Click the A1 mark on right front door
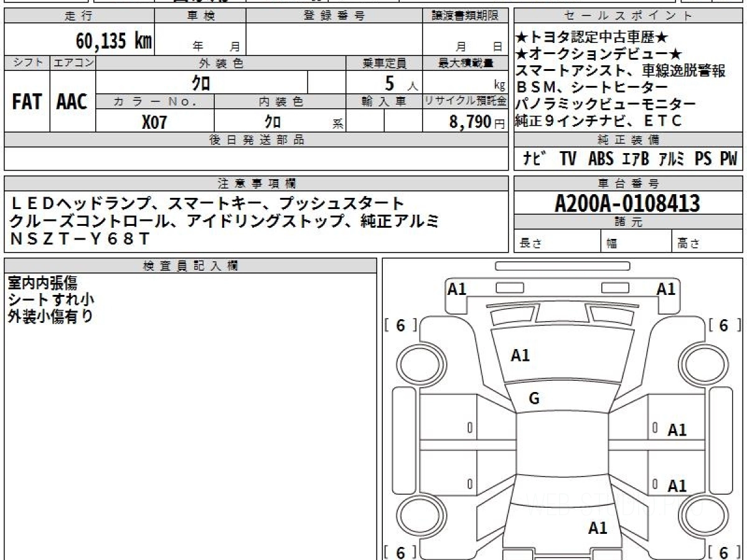 click(677, 429)
